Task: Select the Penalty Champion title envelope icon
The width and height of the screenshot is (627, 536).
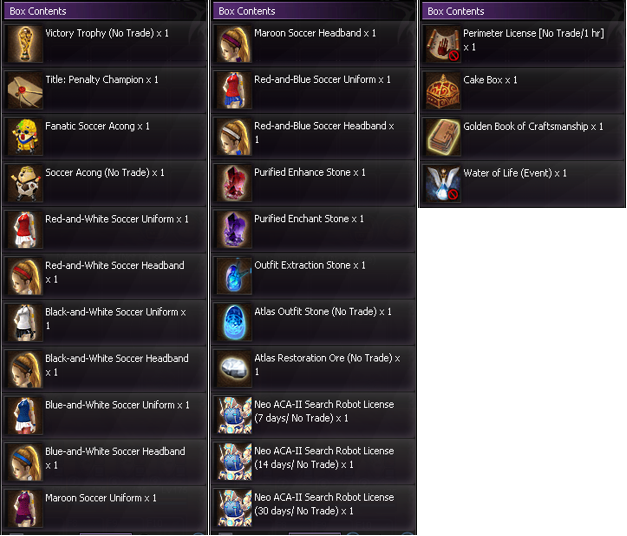Action: [25, 90]
